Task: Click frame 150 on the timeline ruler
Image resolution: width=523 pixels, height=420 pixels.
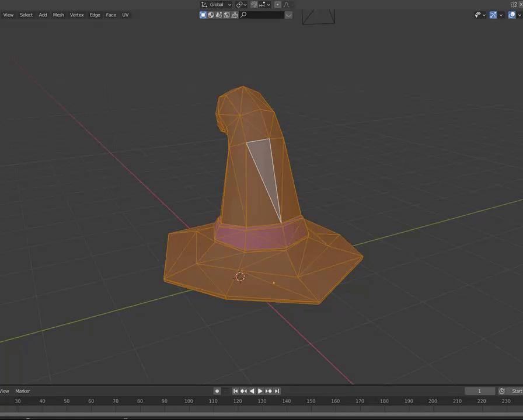Action: (311, 401)
